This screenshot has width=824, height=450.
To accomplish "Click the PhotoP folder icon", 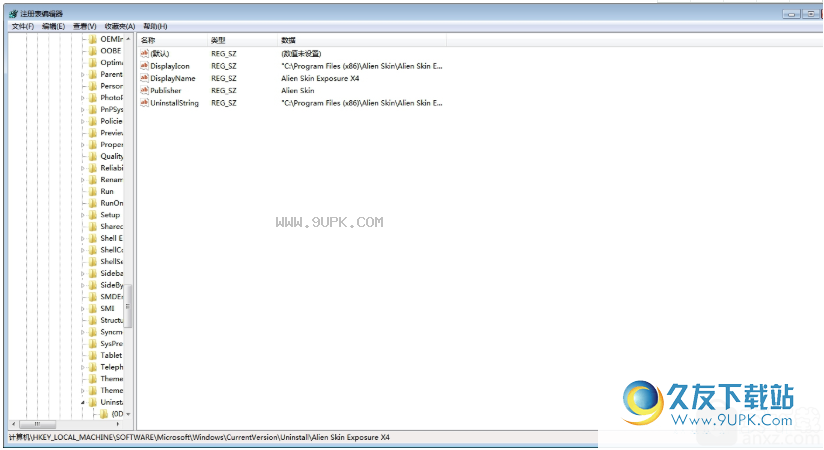I will click(x=93, y=98).
